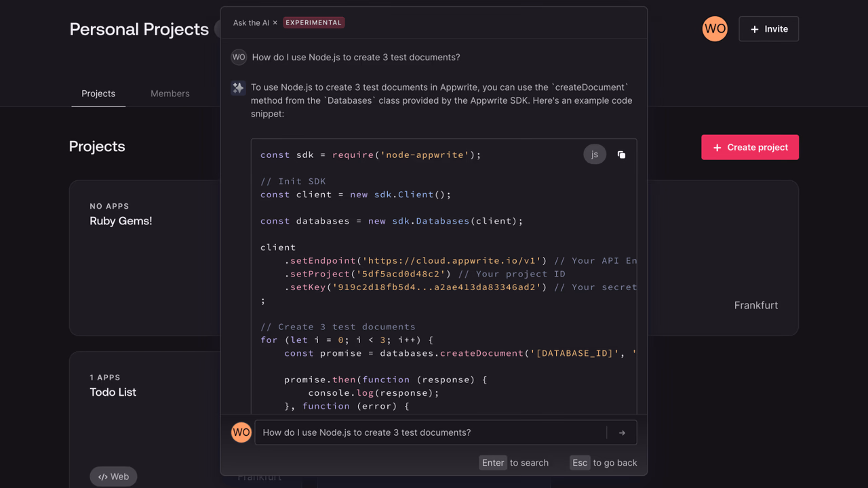Click the console.log(response) code line

point(374,392)
